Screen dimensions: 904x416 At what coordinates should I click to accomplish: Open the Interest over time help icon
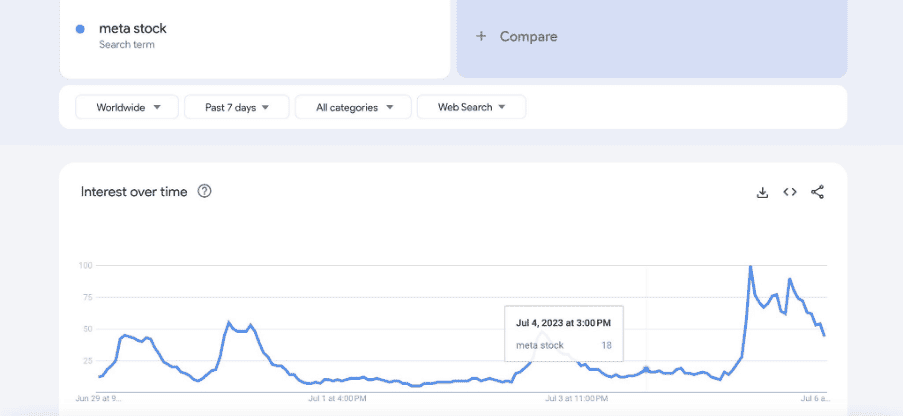(x=204, y=191)
